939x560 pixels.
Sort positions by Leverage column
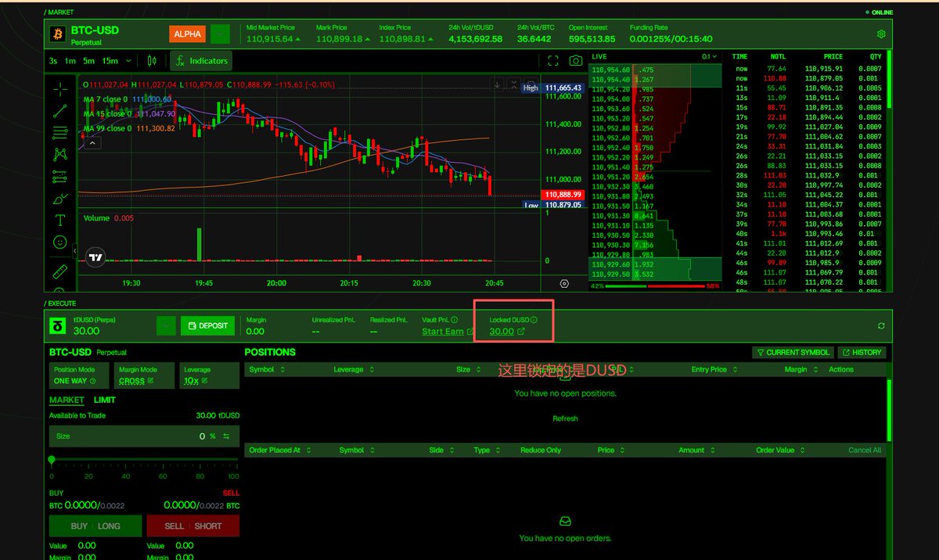(x=353, y=369)
